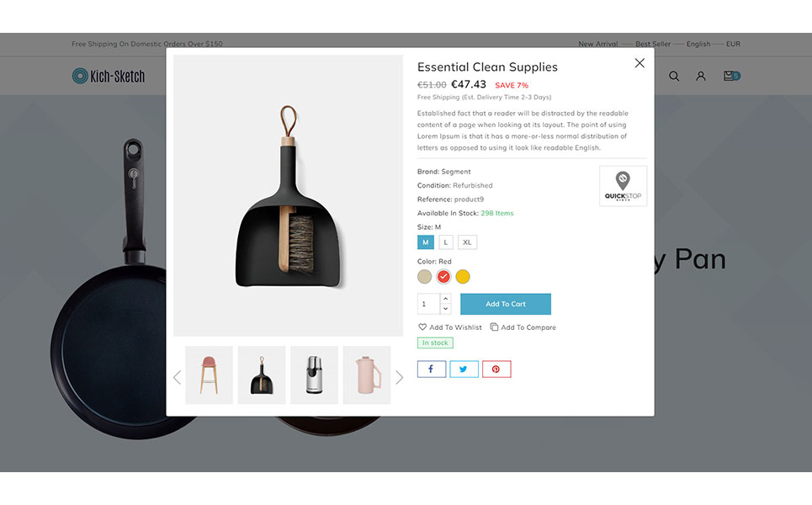Share product on Facebook
812x505 pixels.
tap(432, 369)
